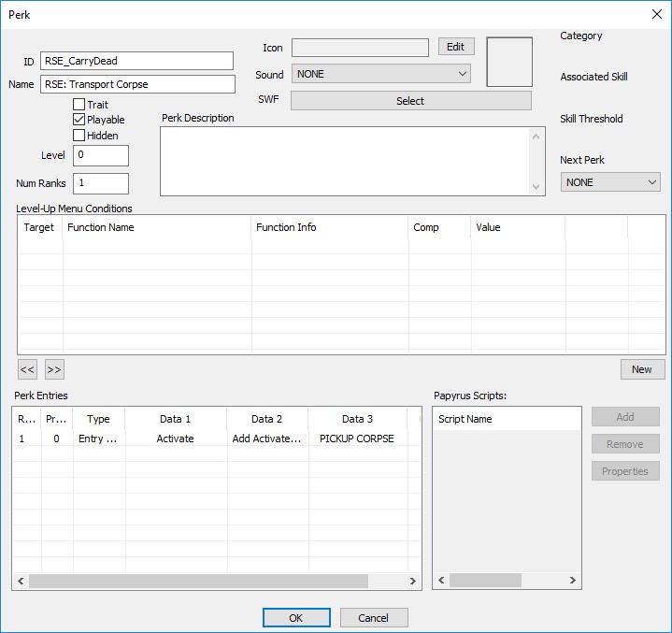Click New condition button
Image resolution: width=672 pixels, height=633 pixels.
(x=642, y=369)
